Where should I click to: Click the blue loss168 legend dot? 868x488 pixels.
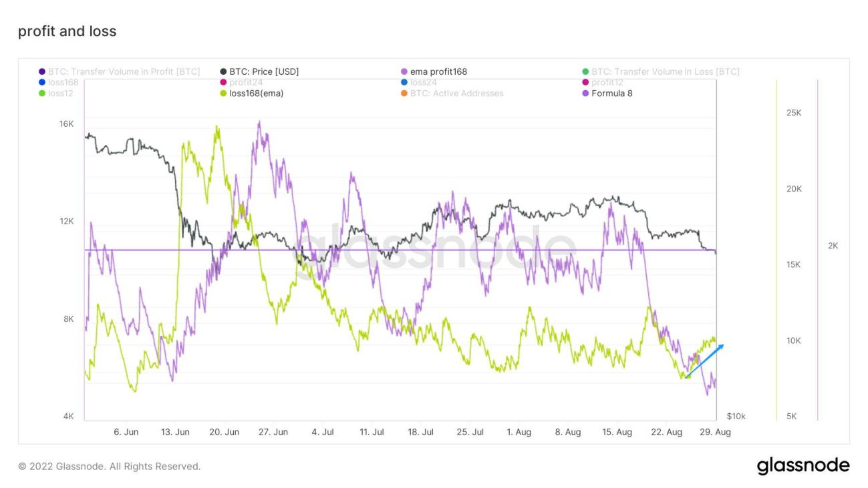(43, 82)
